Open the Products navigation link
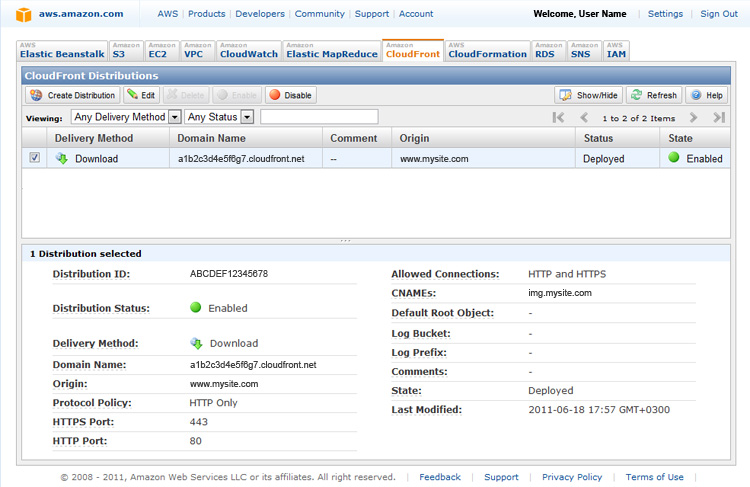 (207, 14)
